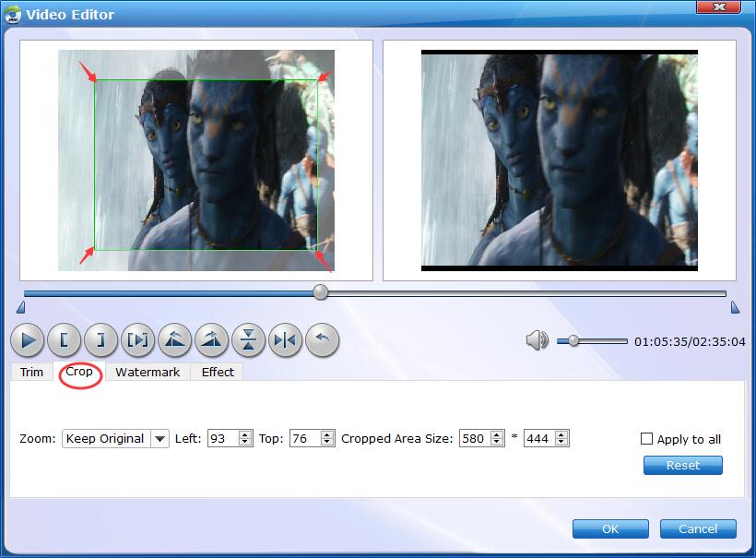Set trim end with right bracket button
The height and width of the screenshot is (558, 756).
click(x=100, y=340)
